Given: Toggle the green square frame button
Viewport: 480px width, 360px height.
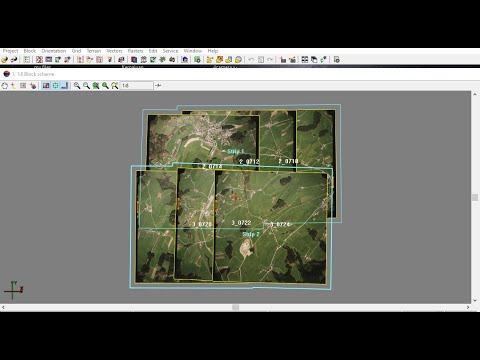Looking at the screenshot, I should 55,86.
